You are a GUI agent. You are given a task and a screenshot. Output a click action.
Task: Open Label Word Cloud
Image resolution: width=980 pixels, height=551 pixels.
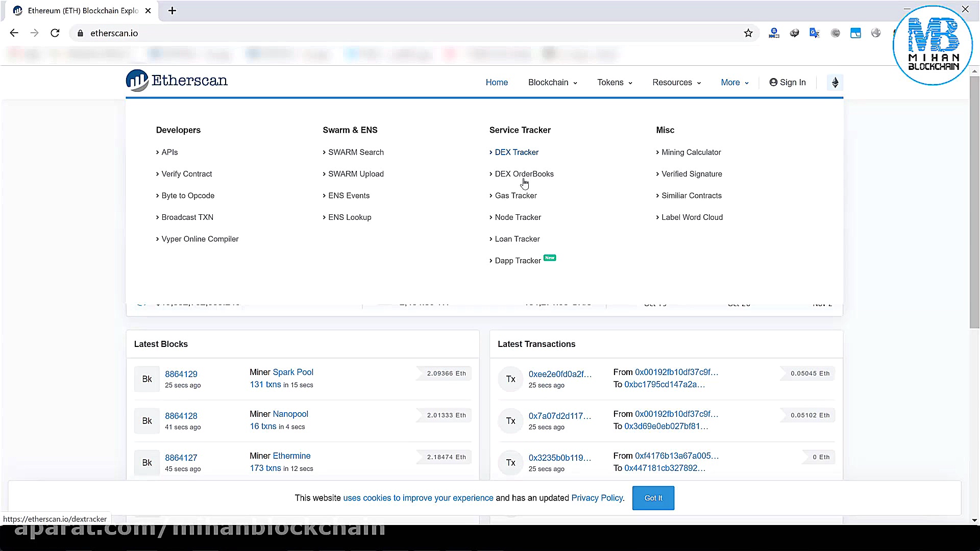click(692, 217)
